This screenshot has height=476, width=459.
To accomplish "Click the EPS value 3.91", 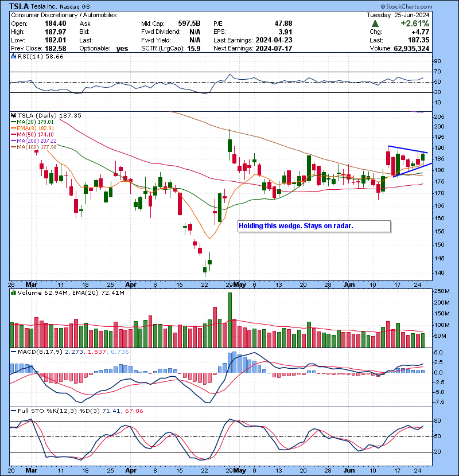I will [x=286, y=32].
